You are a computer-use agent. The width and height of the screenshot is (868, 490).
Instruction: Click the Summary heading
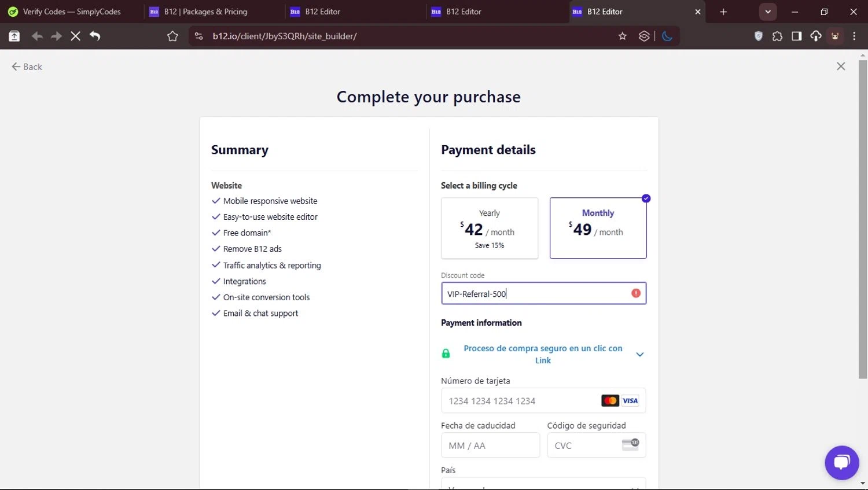click(240, 150)
